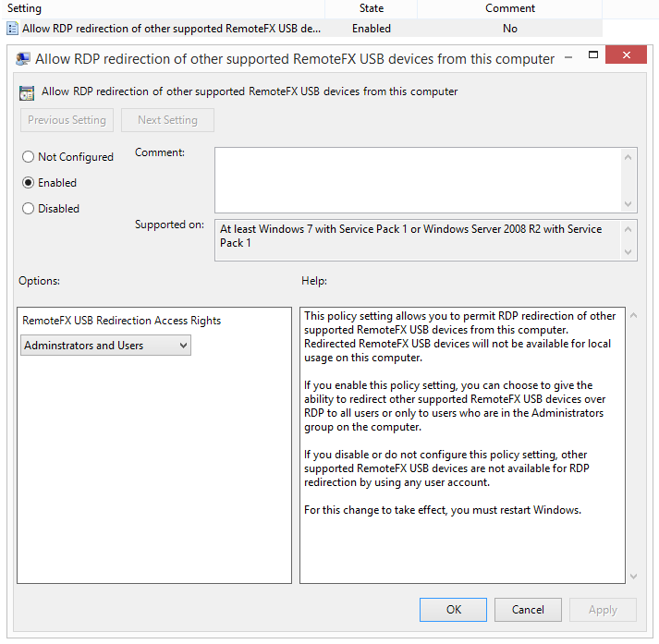This screenshot has width=659, height=644.
Task: Click inside the Comment text box
Action: [x=418, y=180]
